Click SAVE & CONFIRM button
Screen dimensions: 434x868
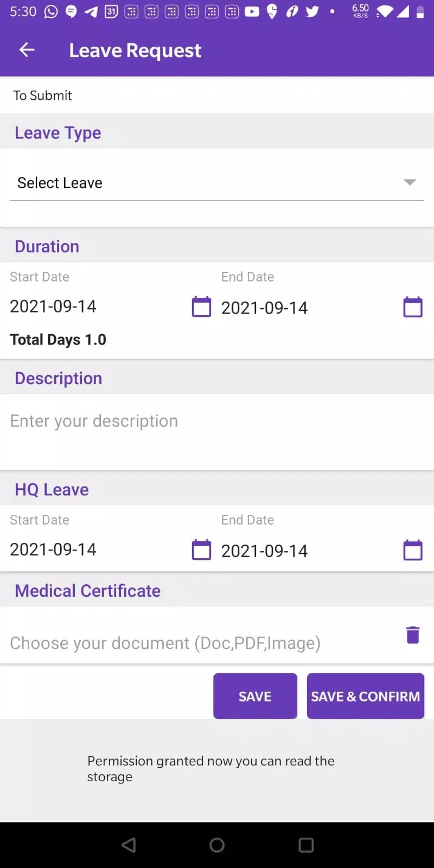click(366, 696)
